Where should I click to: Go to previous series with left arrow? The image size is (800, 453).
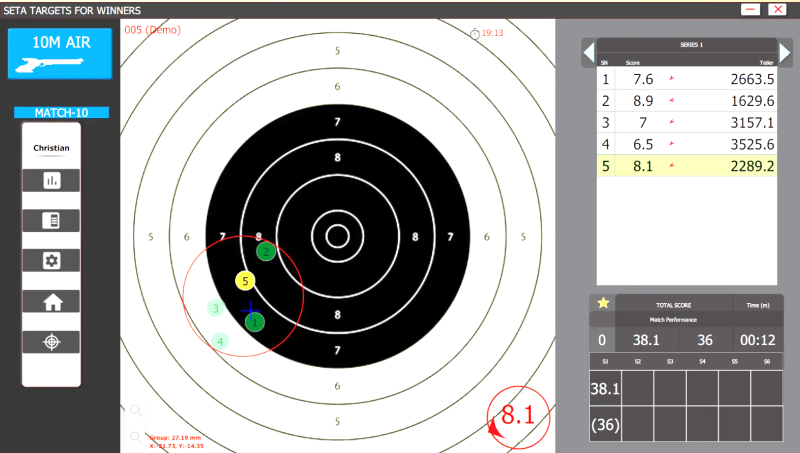point(589,52)
